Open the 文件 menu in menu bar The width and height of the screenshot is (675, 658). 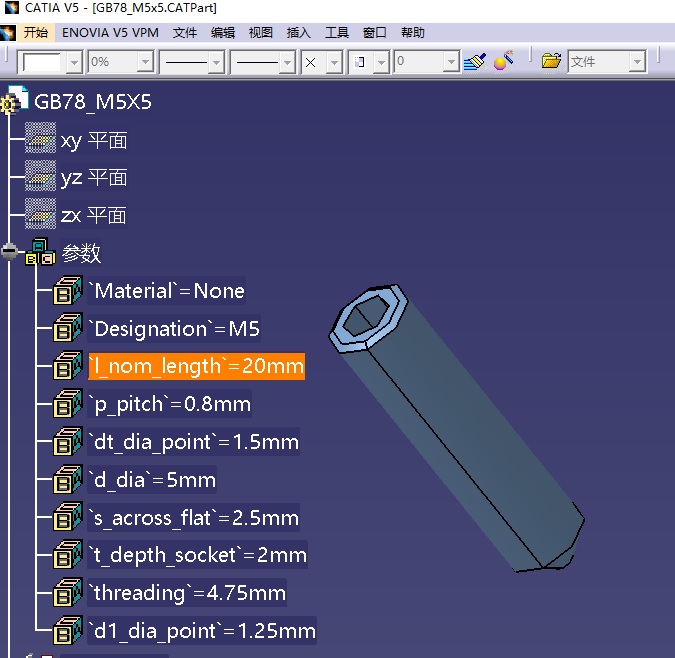185,33
